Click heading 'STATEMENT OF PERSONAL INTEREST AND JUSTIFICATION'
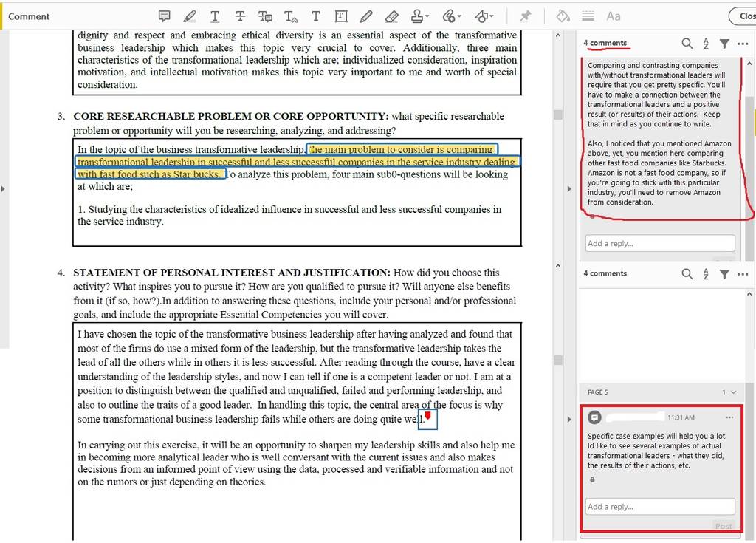Image resolution: width=756 pixels, height=543 pixels. point(231,273)
